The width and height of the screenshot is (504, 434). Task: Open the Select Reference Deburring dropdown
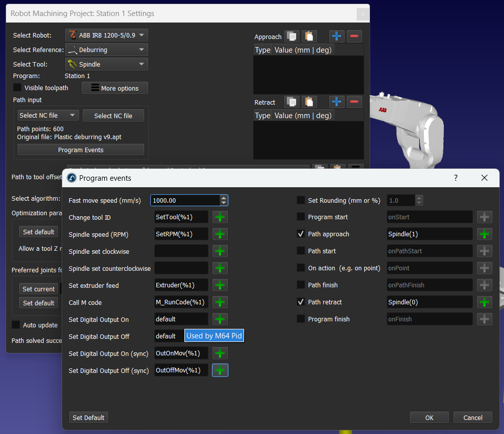coord(107,50)
